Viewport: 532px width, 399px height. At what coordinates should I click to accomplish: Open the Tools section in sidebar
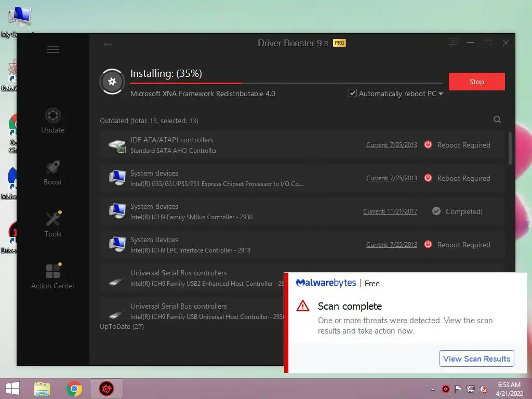click(52, 224)
